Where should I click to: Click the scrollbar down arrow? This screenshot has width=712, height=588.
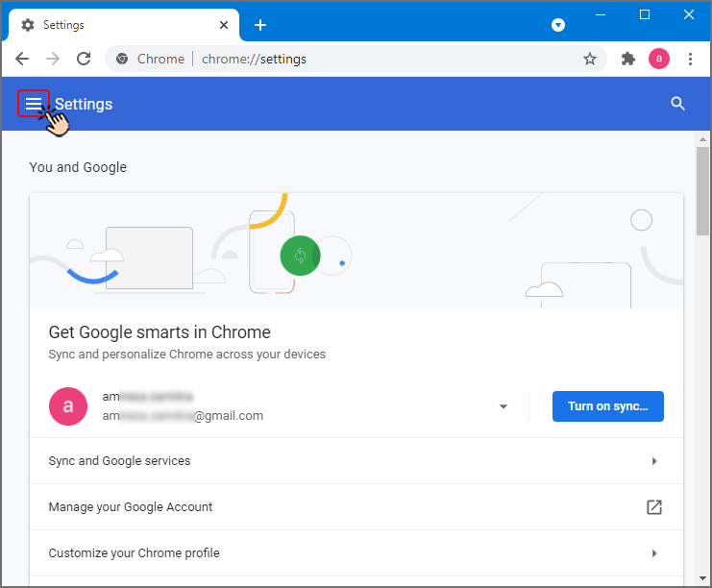coord(702,578)
